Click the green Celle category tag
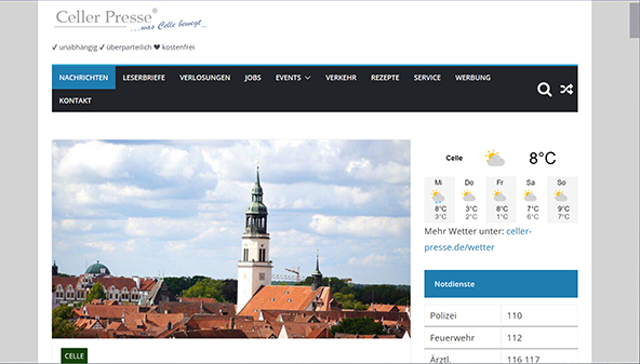 (x=74, y=356)
